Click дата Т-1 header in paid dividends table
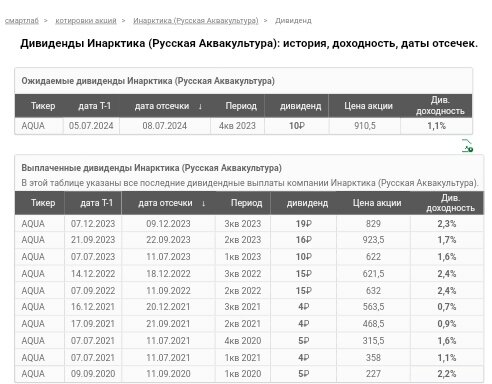Viewport: 492px width, 384px height. click(x=97, y=203)
